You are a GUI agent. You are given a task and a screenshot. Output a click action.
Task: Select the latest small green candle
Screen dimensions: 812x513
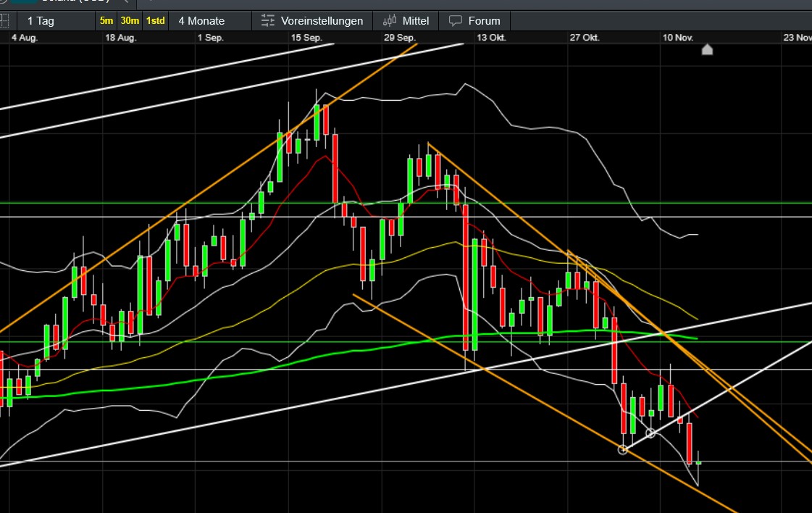coord(698,462)
